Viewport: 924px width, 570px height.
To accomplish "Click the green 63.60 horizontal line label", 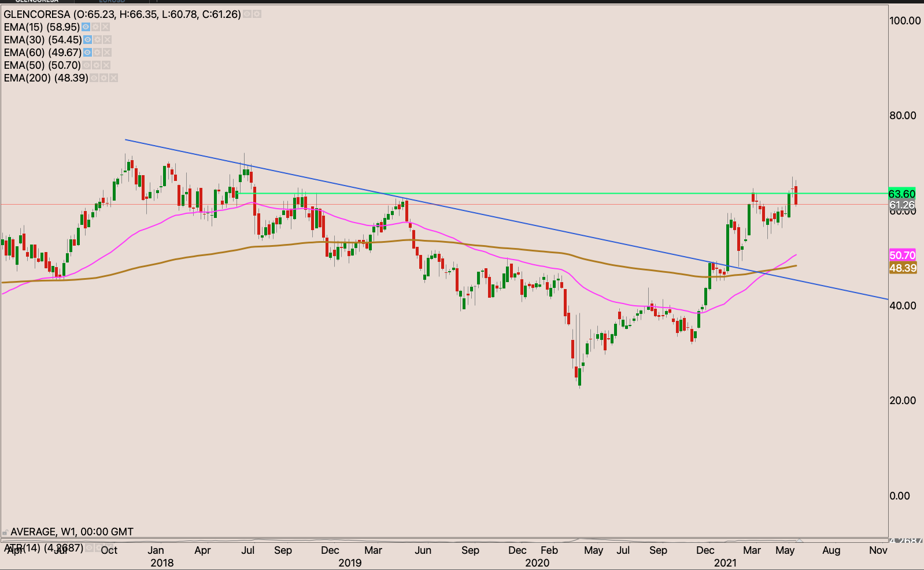I will point(901,194).
